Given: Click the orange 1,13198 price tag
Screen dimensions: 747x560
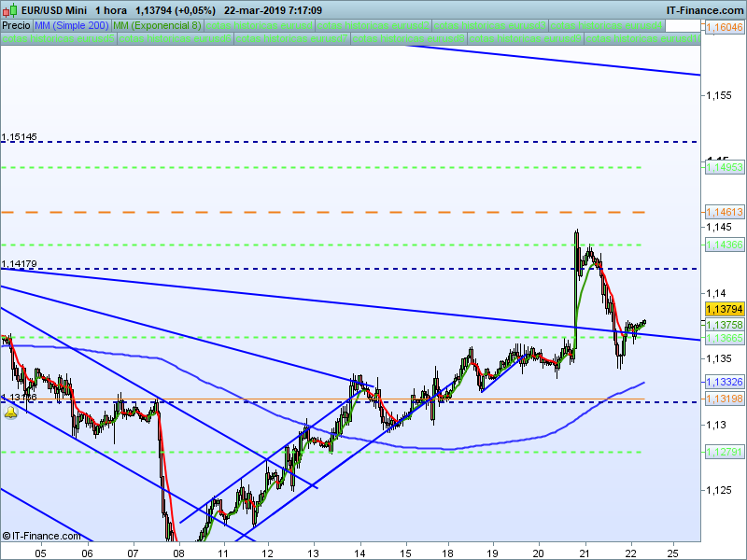Looking at the screenshot, I should click(x=725, y=399).
